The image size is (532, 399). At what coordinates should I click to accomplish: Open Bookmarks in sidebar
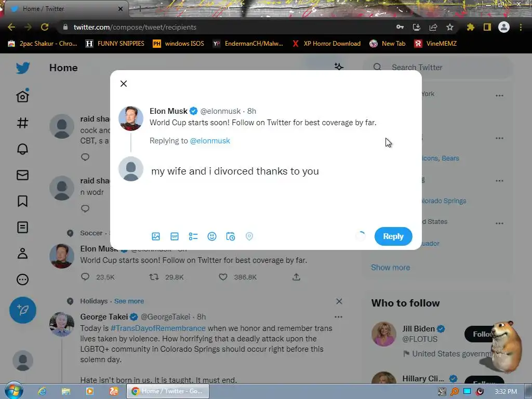click(23, 201)
